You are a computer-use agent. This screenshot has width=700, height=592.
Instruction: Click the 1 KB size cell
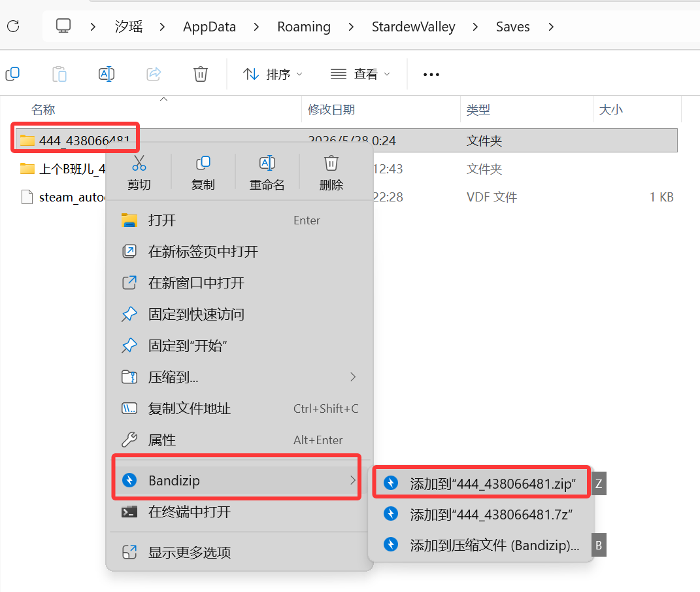[661, 197]
